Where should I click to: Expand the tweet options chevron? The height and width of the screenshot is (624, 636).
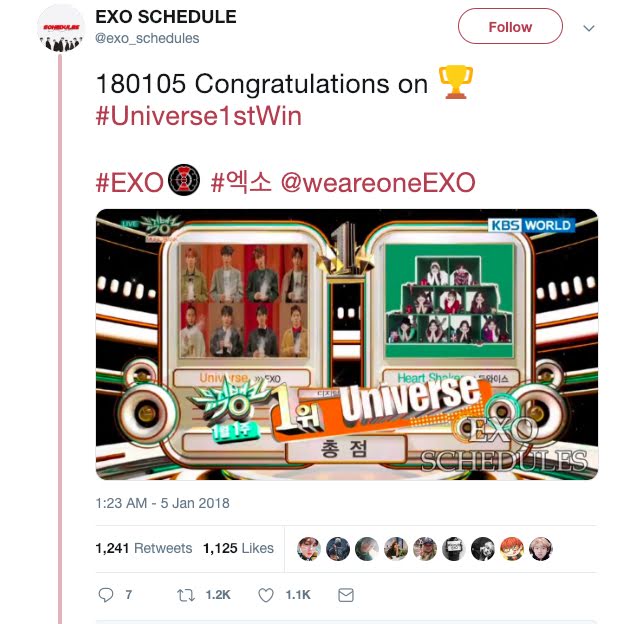pyautogui.click(x=589, y=28)
